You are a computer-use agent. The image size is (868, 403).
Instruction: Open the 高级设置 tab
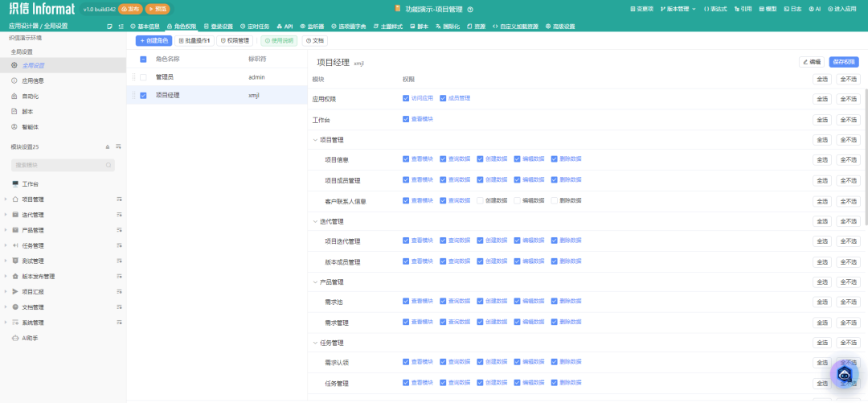click(x=560, y=26)
